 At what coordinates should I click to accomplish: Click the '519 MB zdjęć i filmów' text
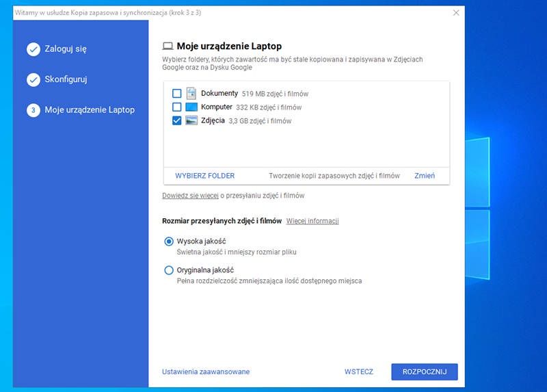(276, 94)
